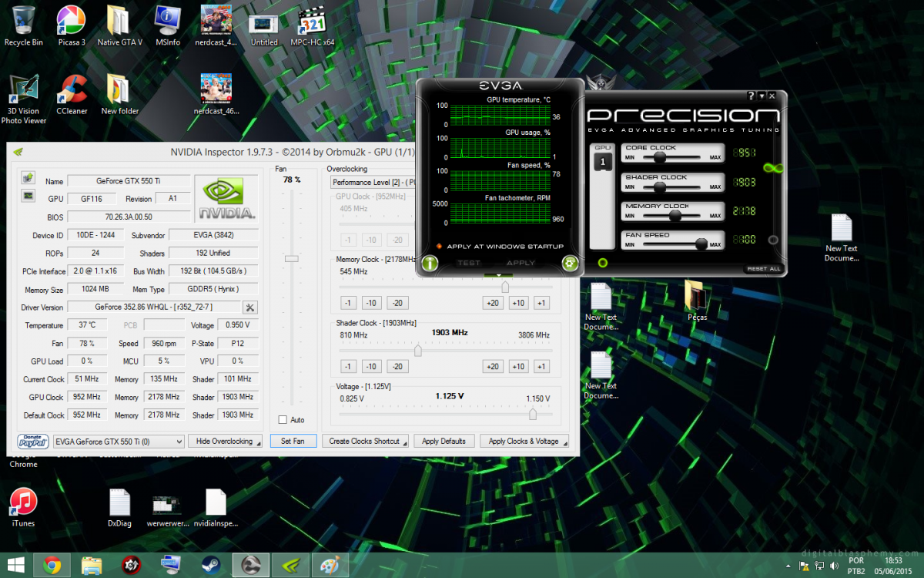The height and width of the screenshot is (578, 924).
Task: Click Apply Clocks & Voltage
Action: pyautogui.click(x=525, y=442)
